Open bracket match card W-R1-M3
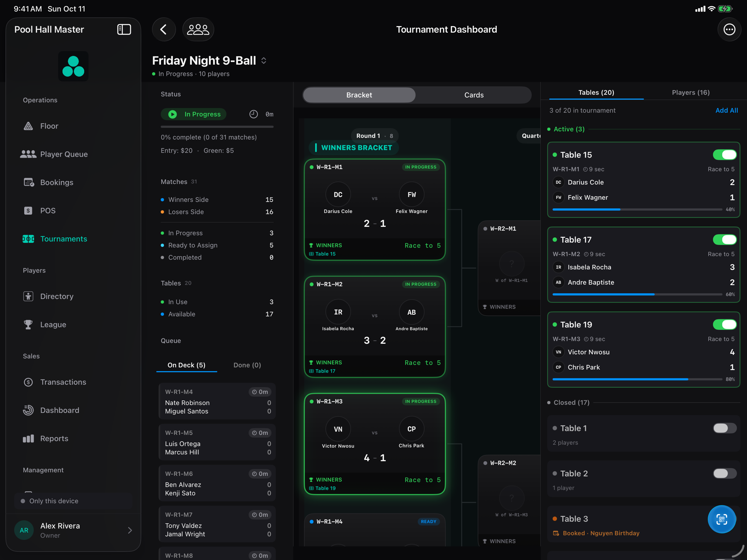Screen dimensions: 747x560 375,444
